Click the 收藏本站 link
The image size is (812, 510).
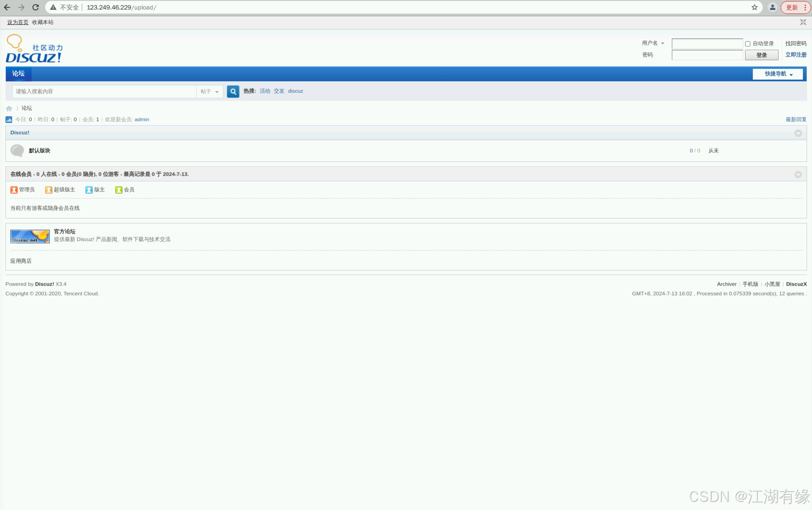(43, 22)
